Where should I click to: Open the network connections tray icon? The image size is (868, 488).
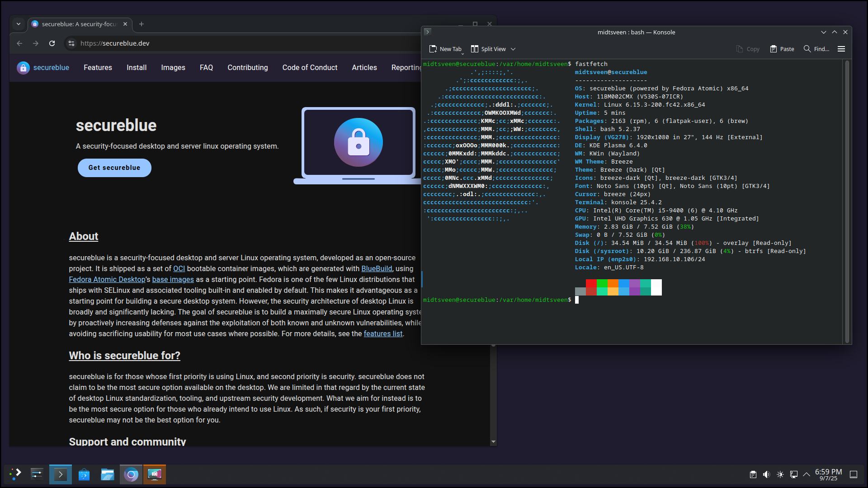click(x=794, y=474)
